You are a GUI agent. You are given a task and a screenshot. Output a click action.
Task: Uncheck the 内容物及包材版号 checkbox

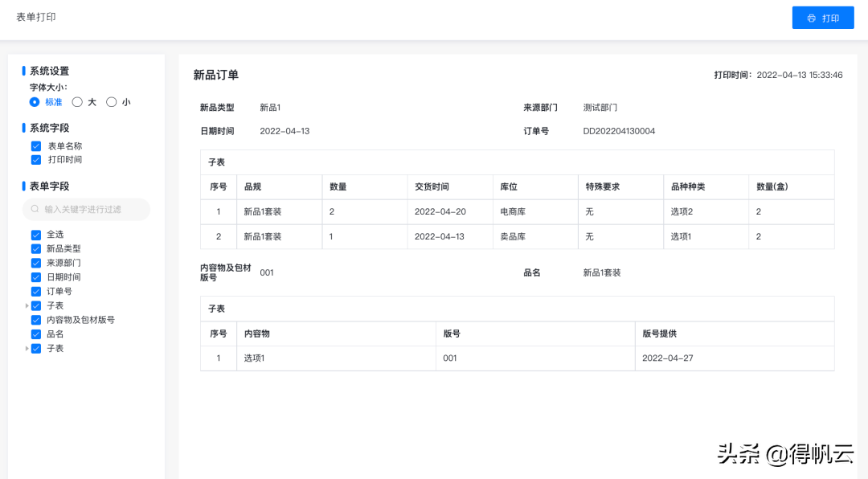coord(36,320)
